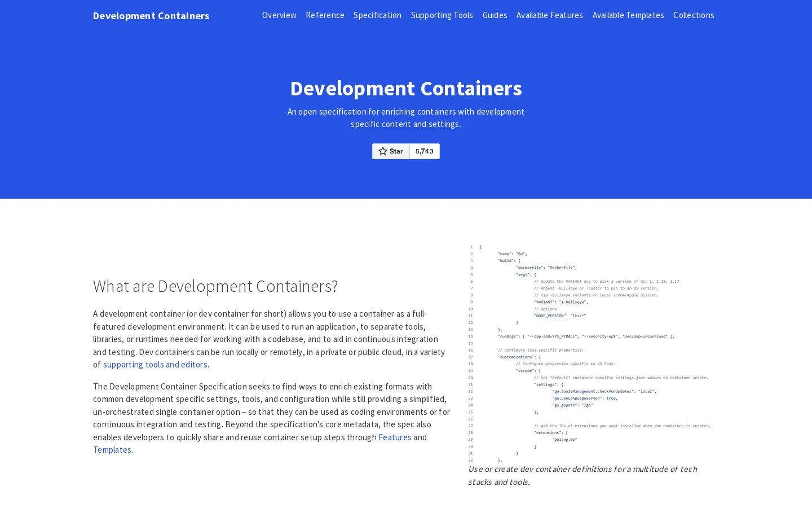Open the Overview nav item
Viewport: 812px width, 508px height.
tap(279, 15)
